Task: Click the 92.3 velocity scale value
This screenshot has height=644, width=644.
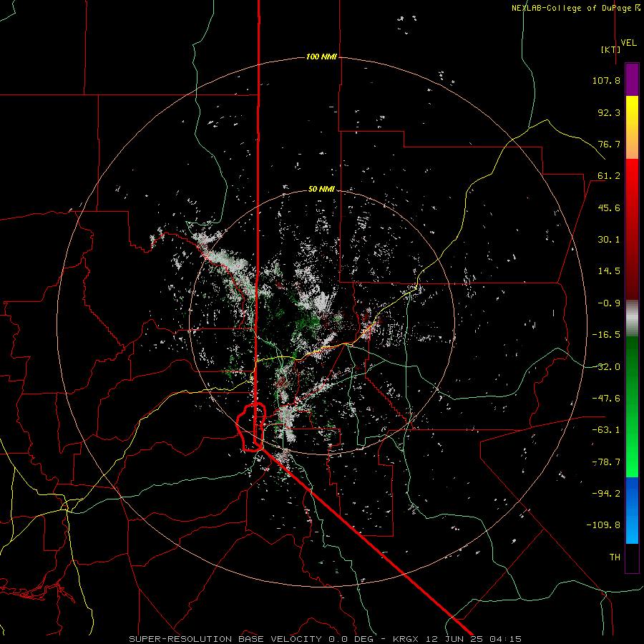Action: [x=609, y=112]
